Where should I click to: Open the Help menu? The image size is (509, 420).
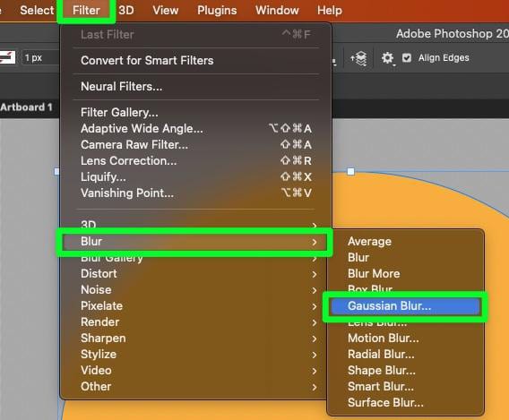pos(330,11)
